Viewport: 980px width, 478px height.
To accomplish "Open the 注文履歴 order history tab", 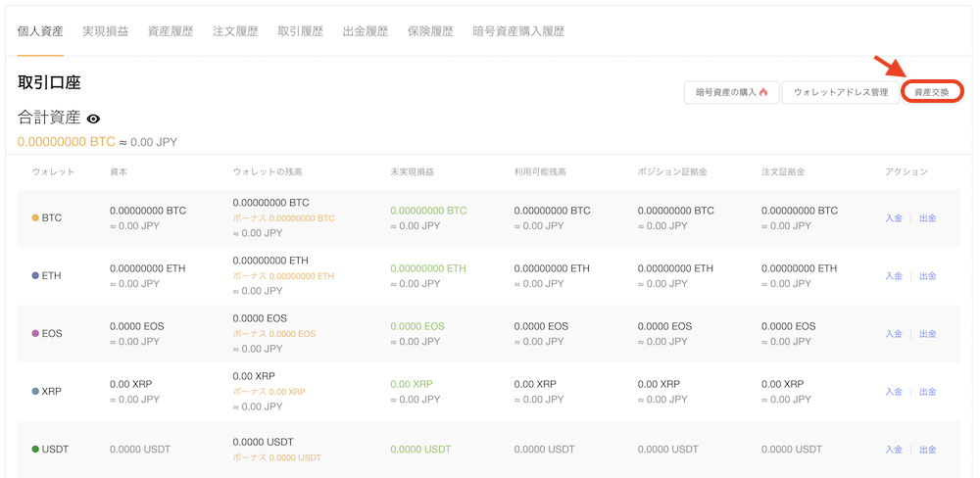I will (235, 31).
